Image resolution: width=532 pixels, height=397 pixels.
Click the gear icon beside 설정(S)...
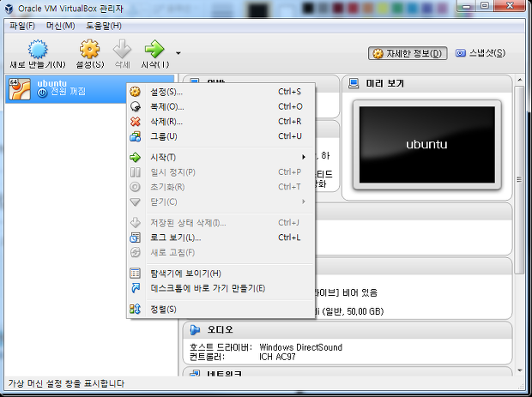[x=135, y=92]
